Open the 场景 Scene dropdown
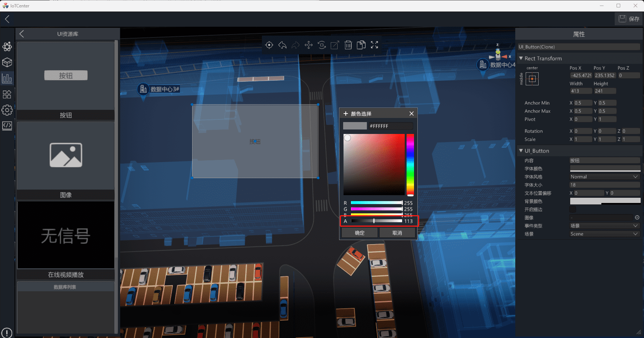The width and height of the screenshot is (644, 338). tap(605, 234)
